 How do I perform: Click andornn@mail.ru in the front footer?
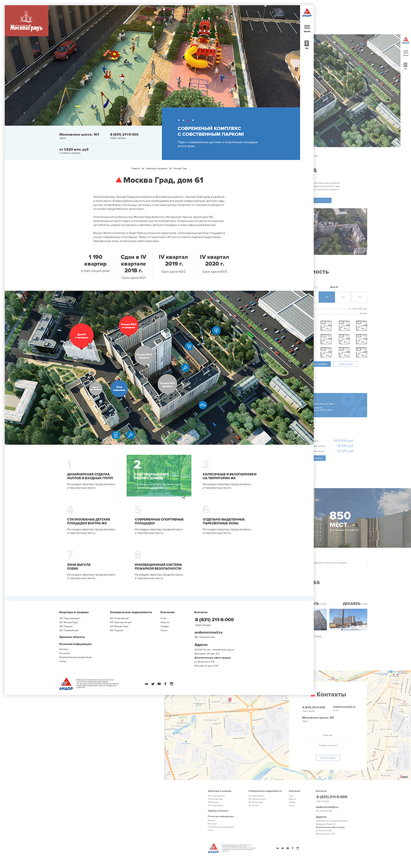click(209, 633)
